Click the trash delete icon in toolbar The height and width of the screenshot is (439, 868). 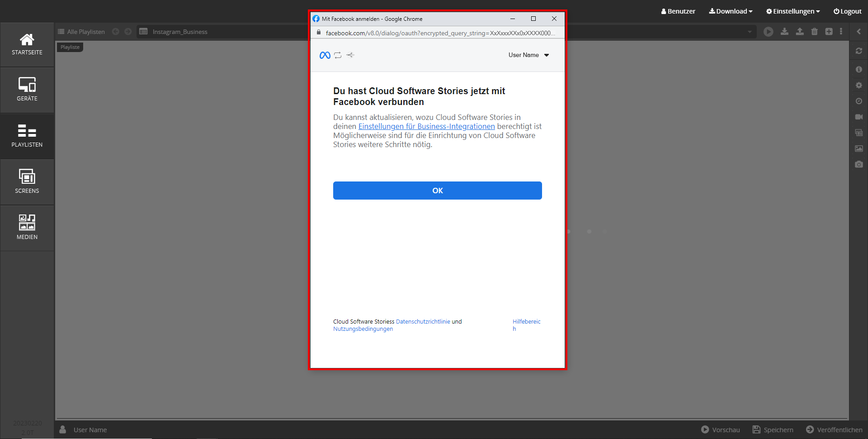(814, 32)
